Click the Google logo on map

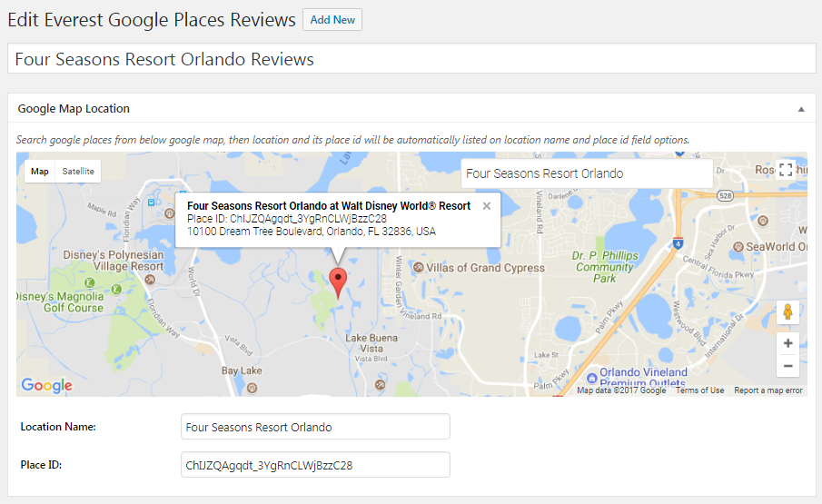point(46,385)
